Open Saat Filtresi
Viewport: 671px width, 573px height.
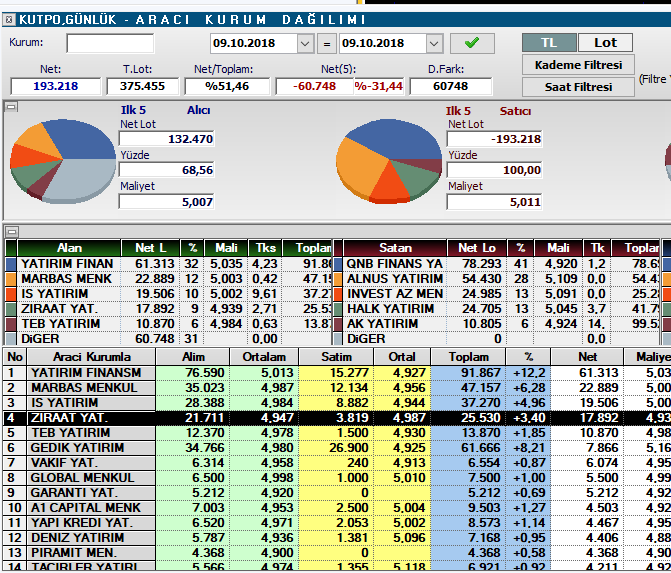pos(578,87)
